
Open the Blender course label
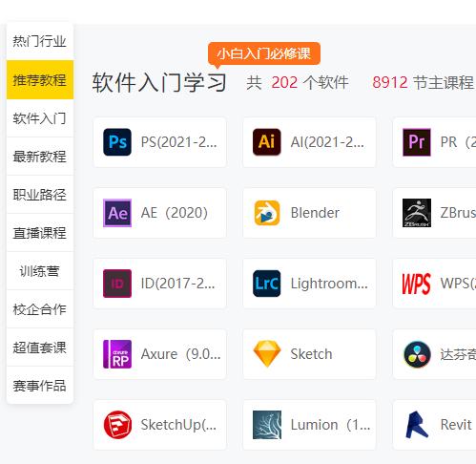(315, 213)
